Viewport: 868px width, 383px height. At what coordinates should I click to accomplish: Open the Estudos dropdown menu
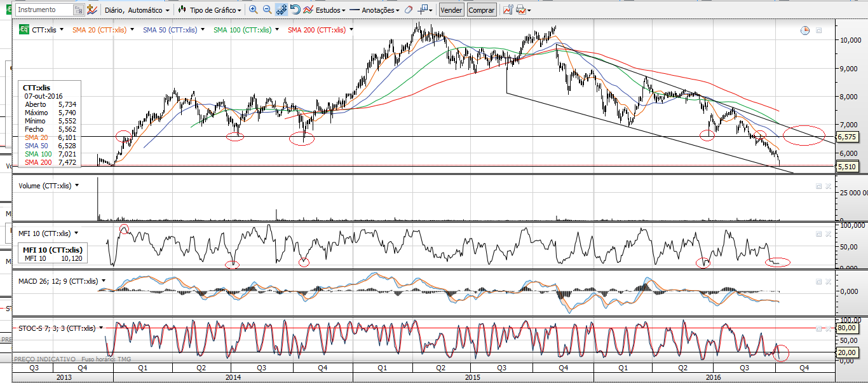[x=329, y=10]
